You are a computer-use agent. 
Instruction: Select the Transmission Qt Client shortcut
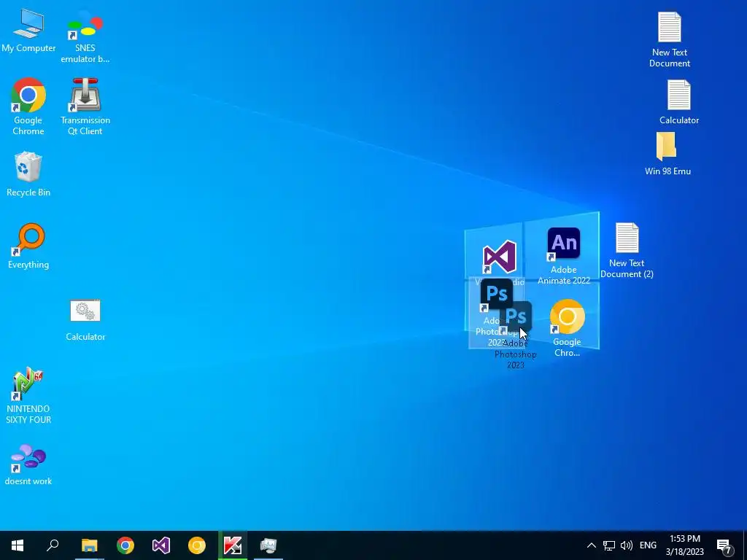[x=85, y=106]
